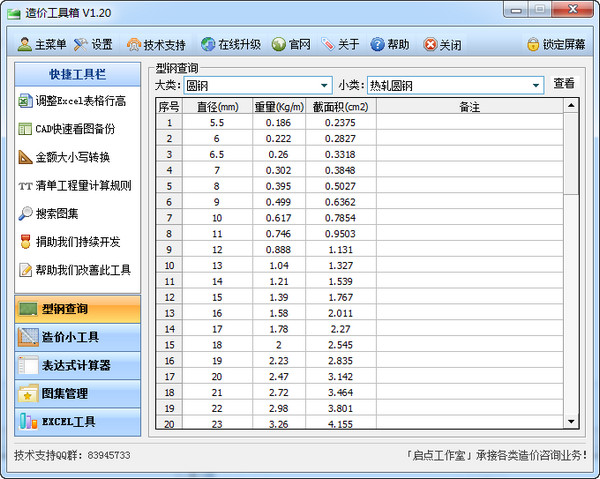Click the 查看 button
Screen dimensions: 600x479
pyautogui.click(x=564, y=83)
